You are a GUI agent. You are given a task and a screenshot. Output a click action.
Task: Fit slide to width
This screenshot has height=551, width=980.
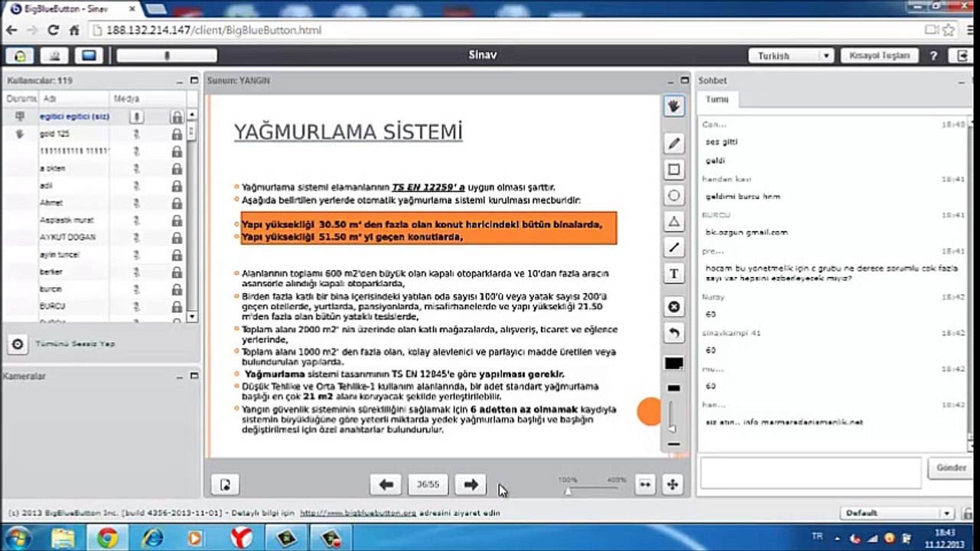click(x=645, y=484)
